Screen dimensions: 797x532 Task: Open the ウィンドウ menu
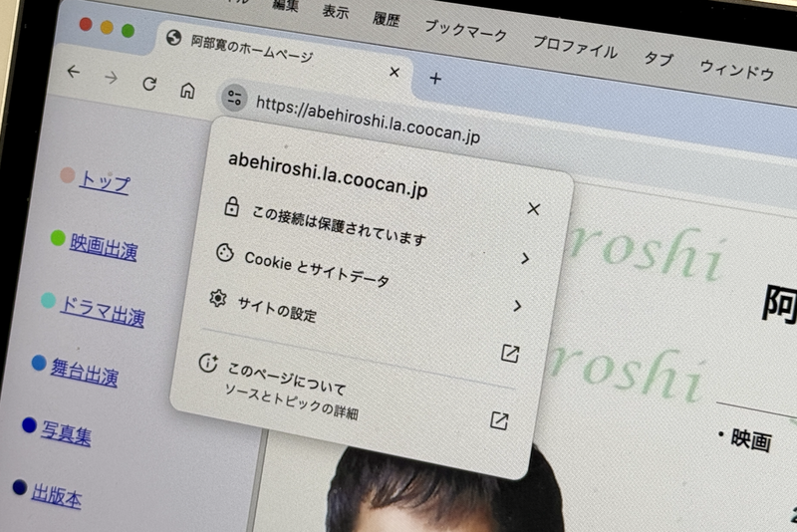[x=737, y=70]
